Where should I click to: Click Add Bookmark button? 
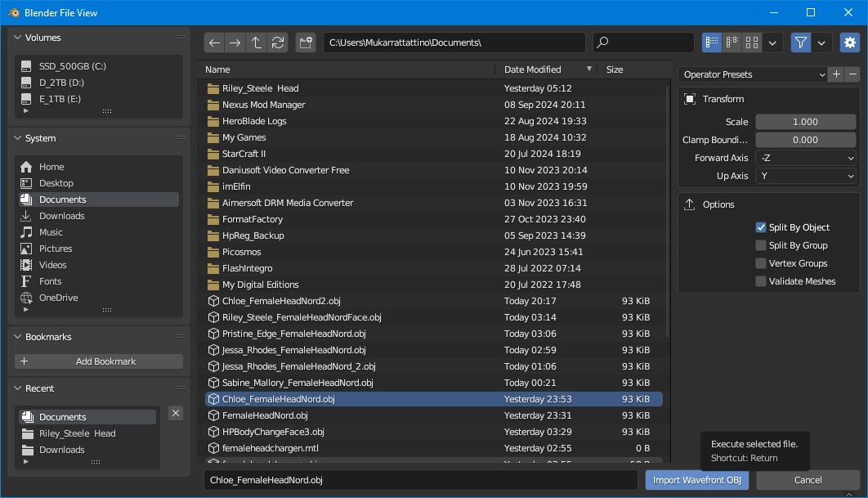pos(99,361)
